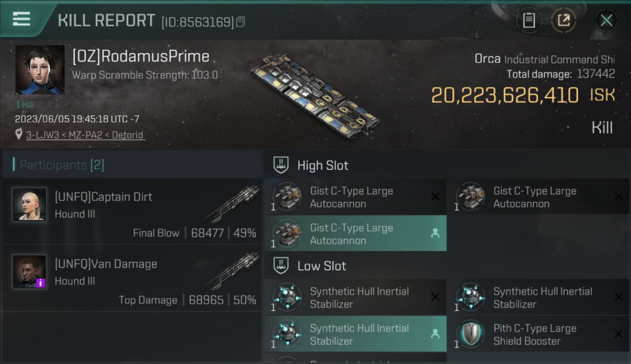Screen dimensions: 631x364
Task: View RodamusPrime's character portrait
Action: point(40,70)
